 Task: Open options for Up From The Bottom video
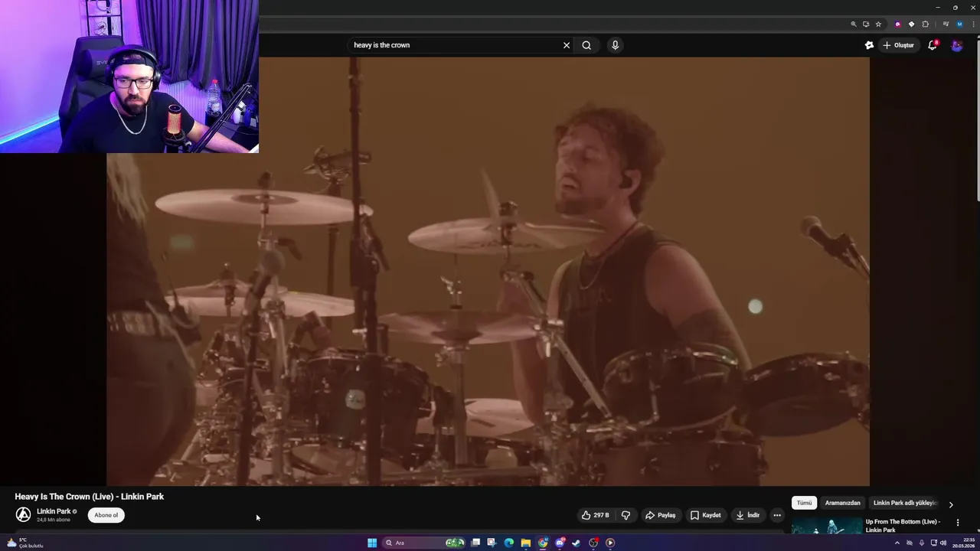(957, 523)
